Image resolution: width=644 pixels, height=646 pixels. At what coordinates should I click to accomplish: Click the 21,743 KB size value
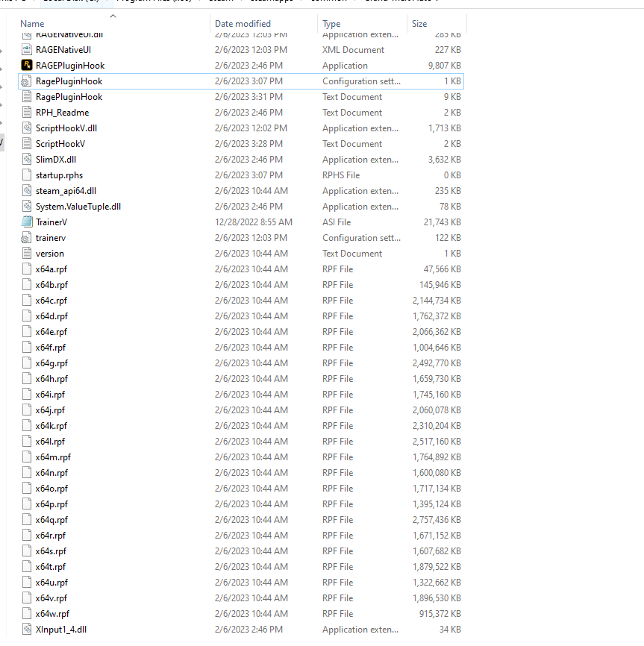pyautogui.click(x=442, y=222)
